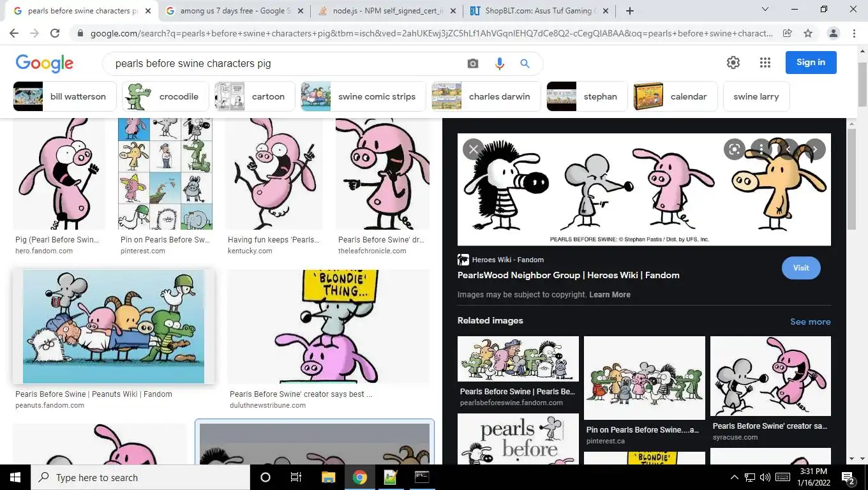Open duluthnewstribune.com Blondie Thing image

[328, 327]
